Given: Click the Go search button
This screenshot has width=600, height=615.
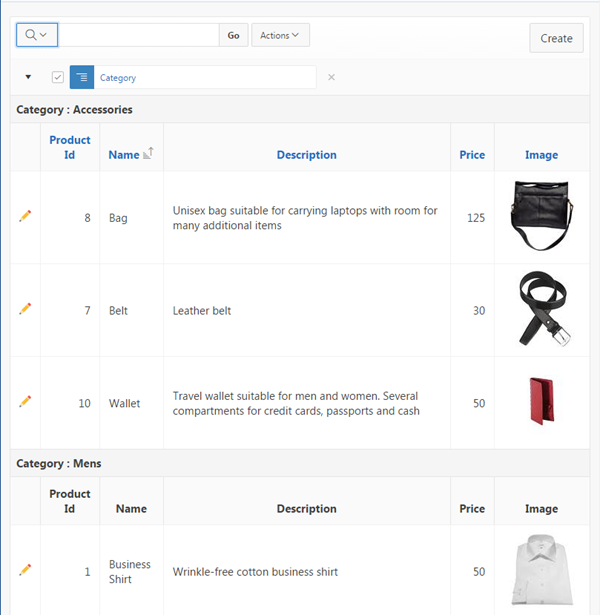Looking at the screenshot, I should click(x=233, y=35).
